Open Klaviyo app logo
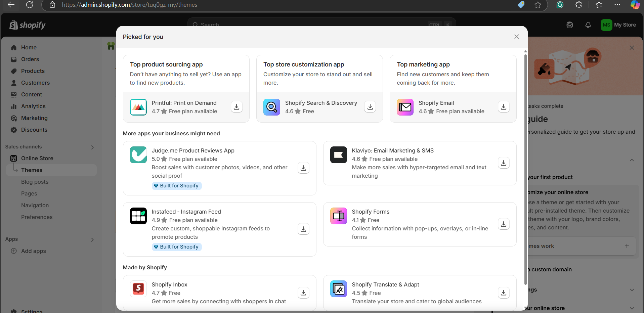Viewport: 644px width, 313px height. [x=339, y=155]
